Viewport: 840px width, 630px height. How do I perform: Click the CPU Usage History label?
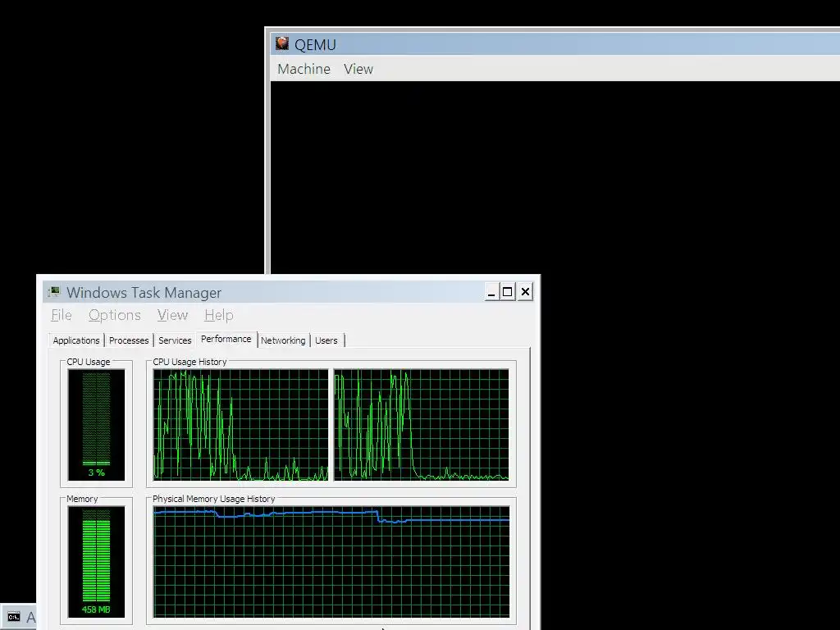point(189,362)
